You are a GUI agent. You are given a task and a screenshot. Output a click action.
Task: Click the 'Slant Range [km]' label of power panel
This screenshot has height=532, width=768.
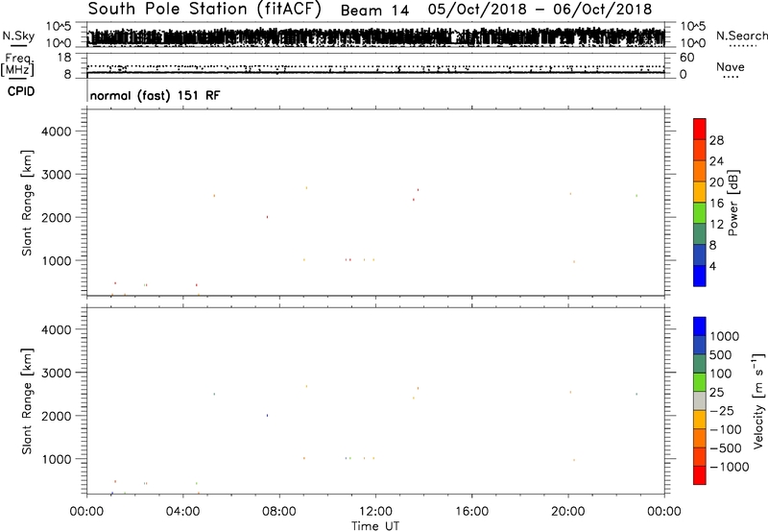tap(27, 203)
